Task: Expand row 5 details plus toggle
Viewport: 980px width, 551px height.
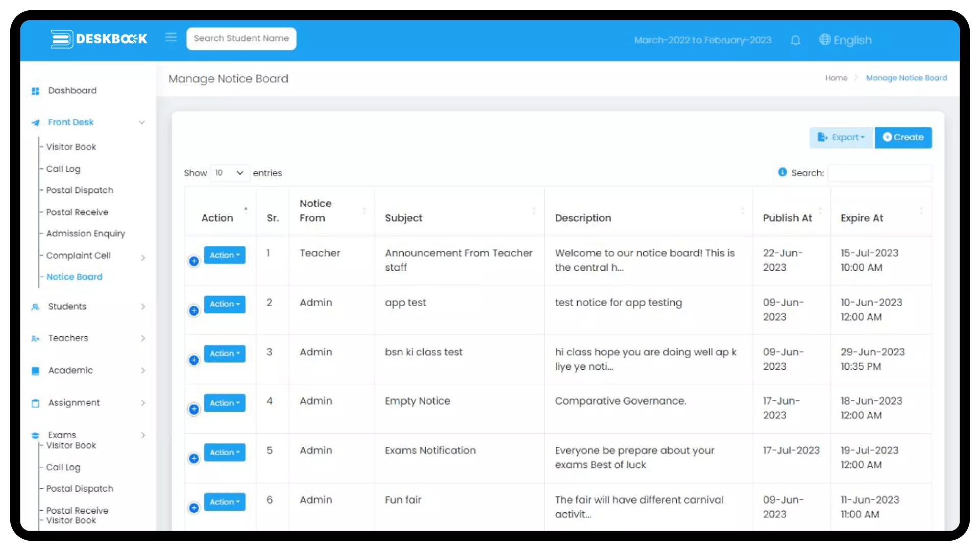Action: (x=194, y=459)
